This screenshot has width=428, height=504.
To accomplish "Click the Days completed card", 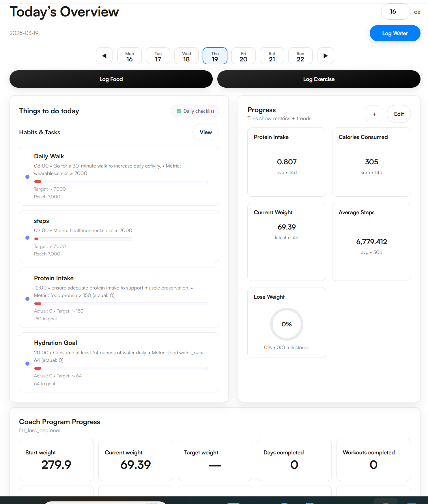I will (x=294, y=460).
